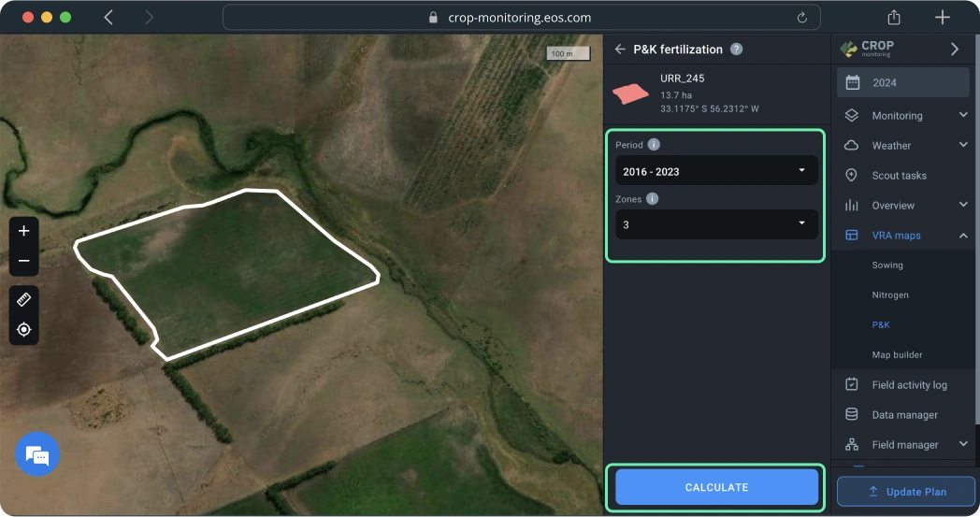980x517 pixels.
Task: Select the ruler measurement tool
Action: point(24,300)
